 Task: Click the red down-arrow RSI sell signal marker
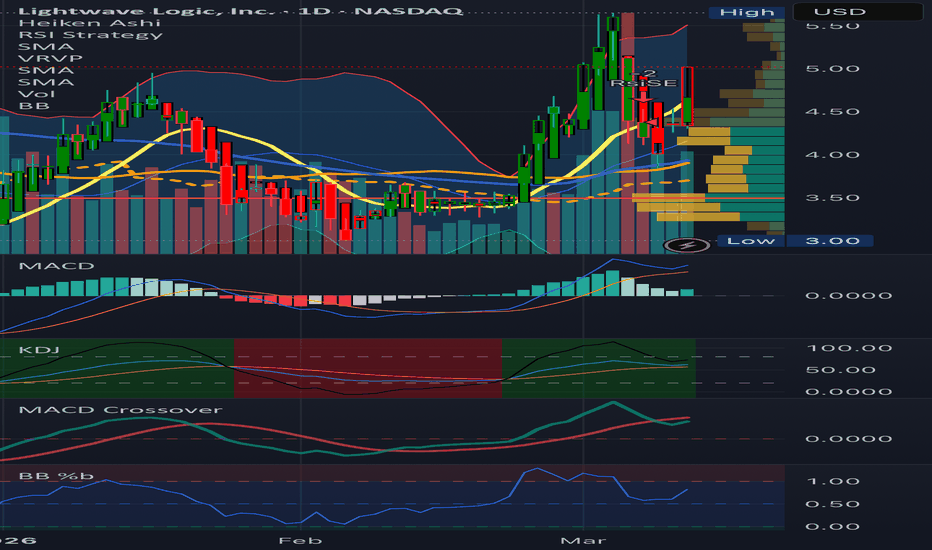(x=643, y=96)
